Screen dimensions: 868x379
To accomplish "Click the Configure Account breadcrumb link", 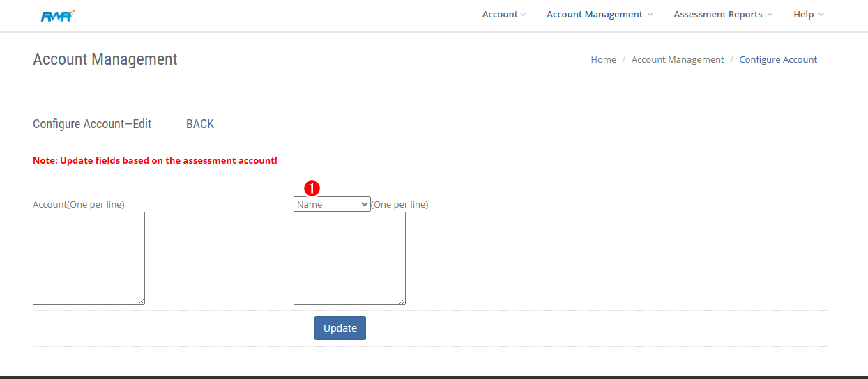I will pos(778,60).
